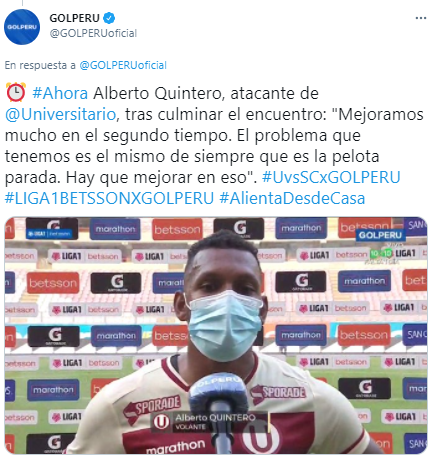
Task: Open the #AlientaDesdeCasa hashtag
Action: (x=292, y=198)
